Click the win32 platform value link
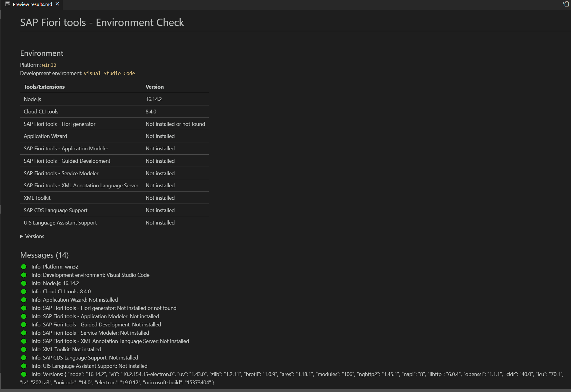Image resolution: width=571 pixels, height=392 pixels. pos(49,65)
